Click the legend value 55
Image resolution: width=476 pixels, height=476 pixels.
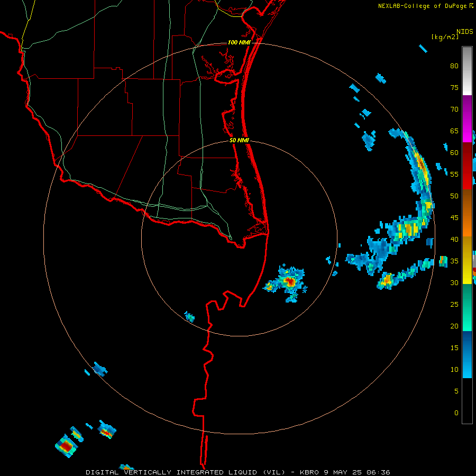[x=454, y=174]
